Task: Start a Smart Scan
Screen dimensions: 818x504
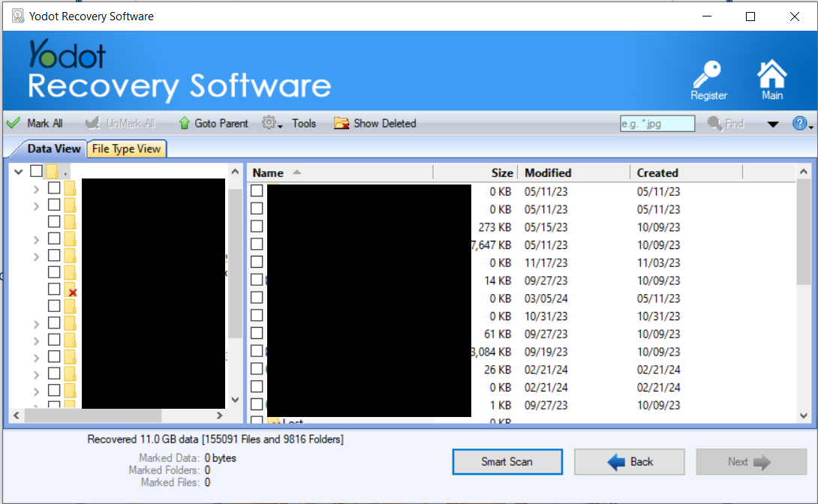Action: coord(507,461)
